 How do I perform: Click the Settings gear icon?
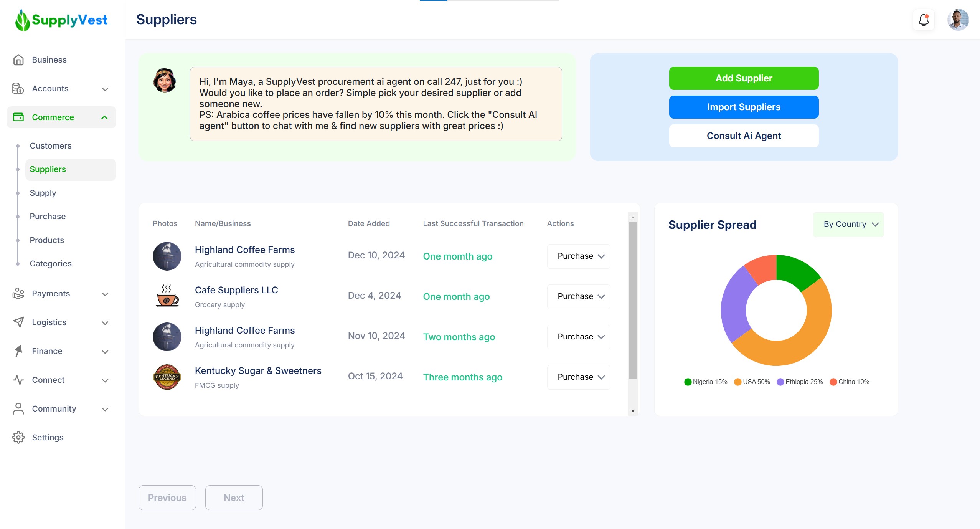pyautogui.click(x=18, y=438)
